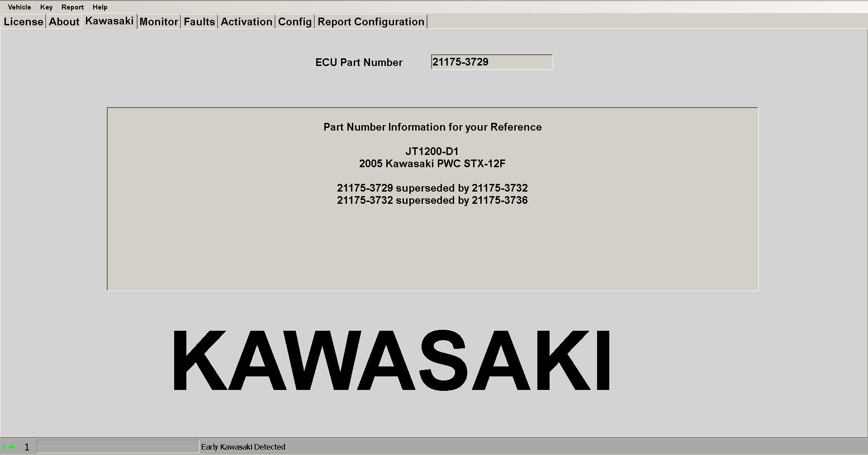The height and width of the screenshot is (455, 868).
Task: Click '21175-3732 superseded by 21175-3736' line
Action: 432,200
